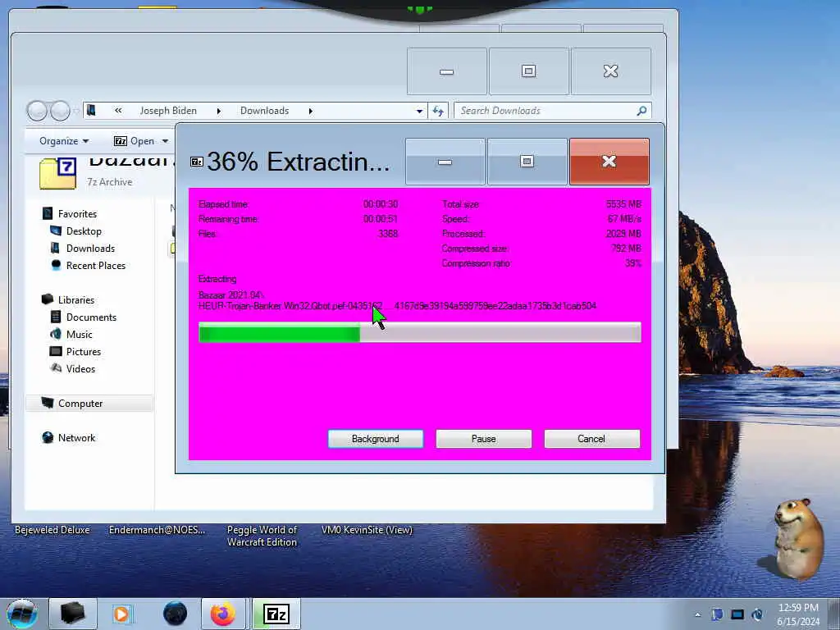Viewport: 840px width, 630px height.
Task: Go forward in Explorer navigation
Action: 61,111
